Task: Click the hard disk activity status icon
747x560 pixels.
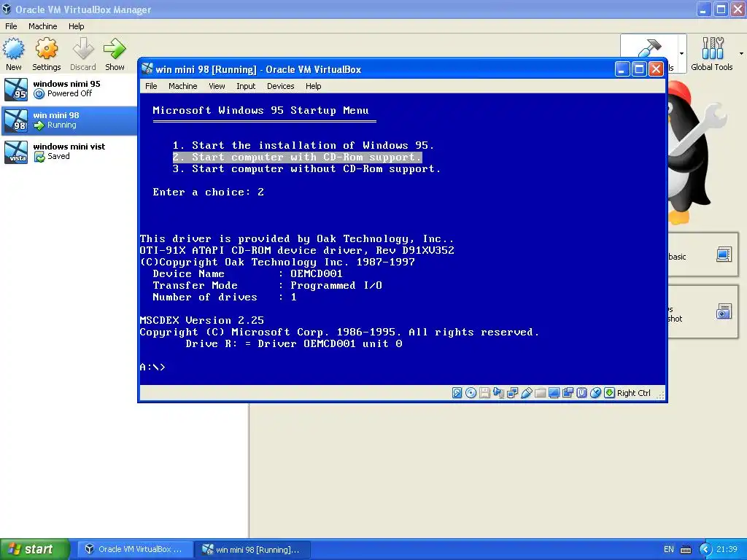Action: coord(457,393)
